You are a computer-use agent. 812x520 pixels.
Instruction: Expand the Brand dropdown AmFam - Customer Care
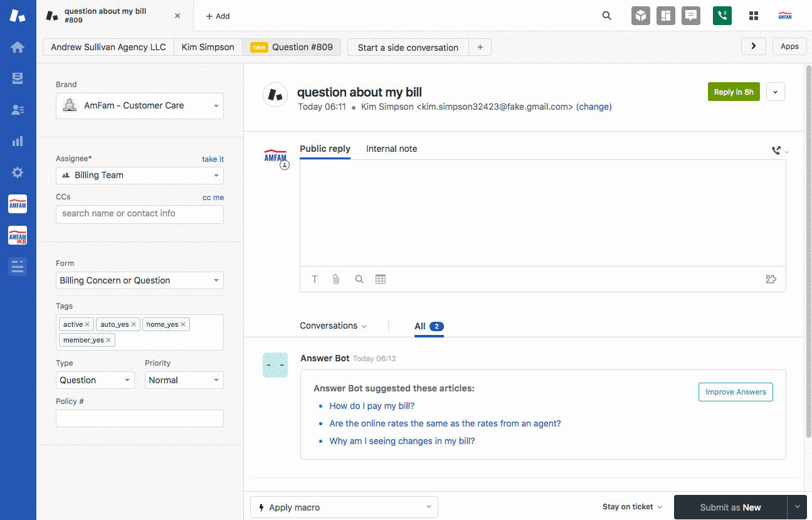140,106
